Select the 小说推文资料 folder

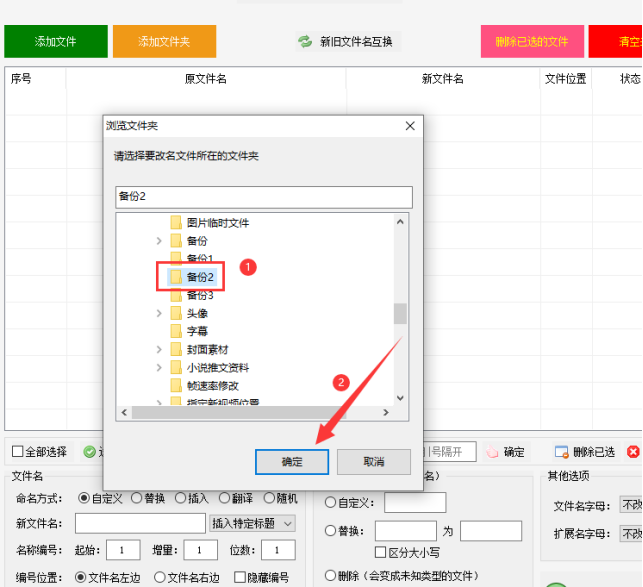[218, 368]
